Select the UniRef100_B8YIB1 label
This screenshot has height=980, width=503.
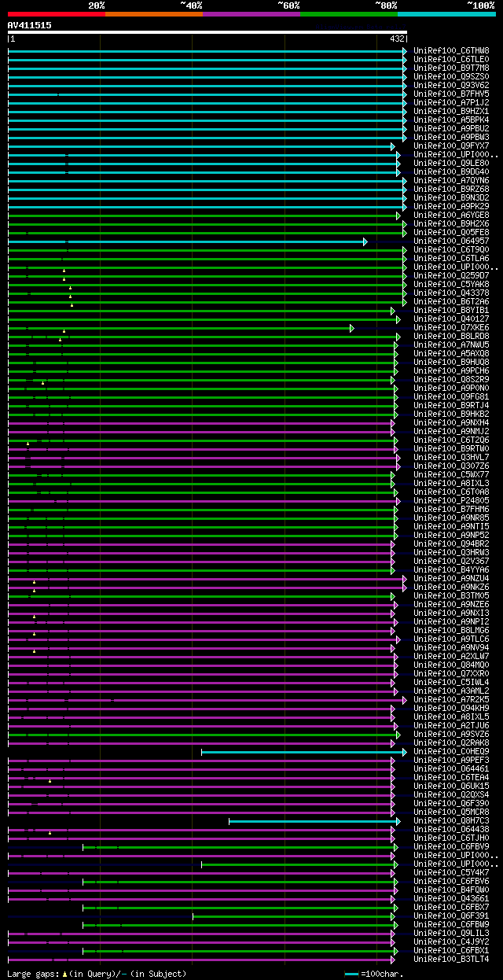pos(451,310)
